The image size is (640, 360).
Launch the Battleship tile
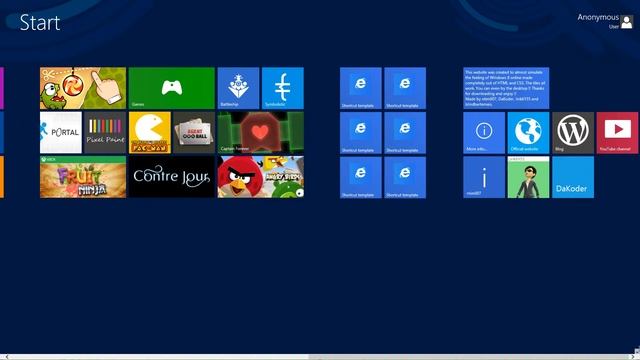(x=238, y=88)
